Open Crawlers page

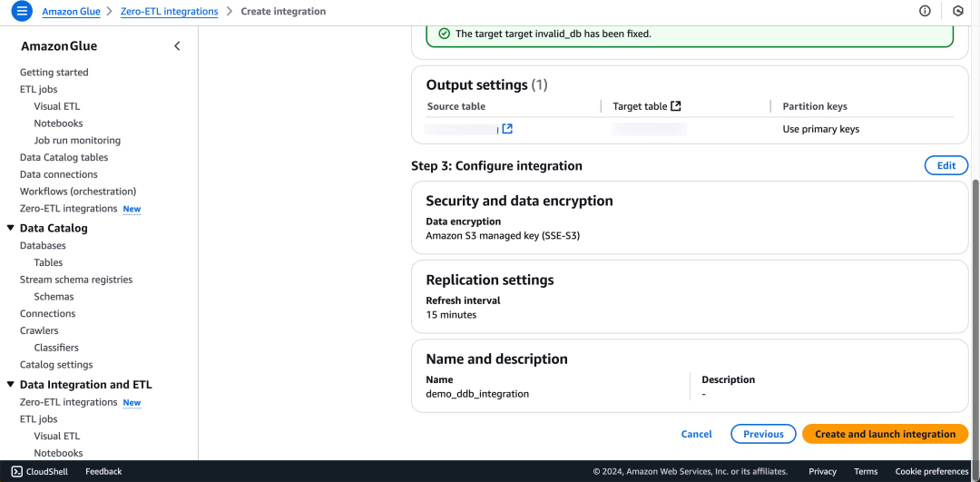tap(39, 330)
